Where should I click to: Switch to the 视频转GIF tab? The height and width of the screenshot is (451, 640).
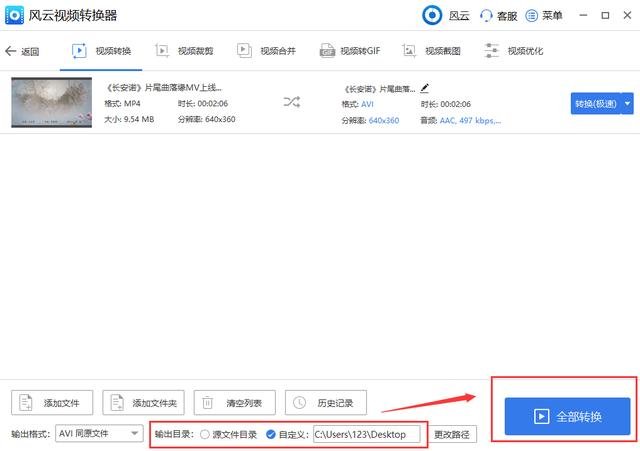pos(350,51)
